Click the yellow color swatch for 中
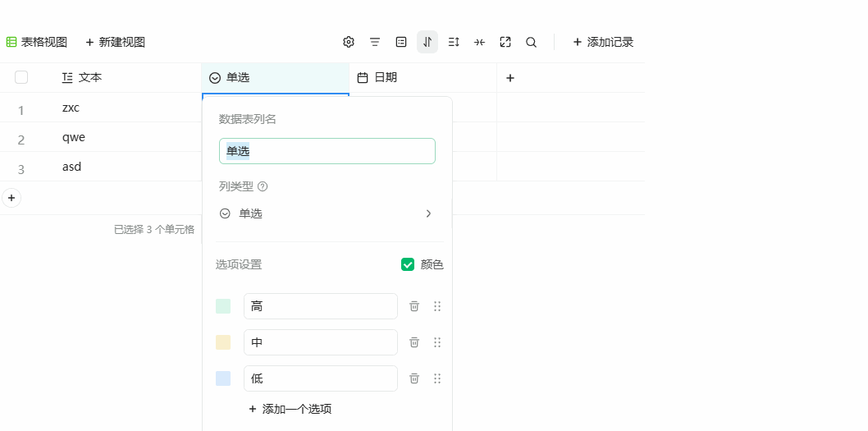Image resolution: width=868 pixels, height=431 pixels. click(223, 342)
